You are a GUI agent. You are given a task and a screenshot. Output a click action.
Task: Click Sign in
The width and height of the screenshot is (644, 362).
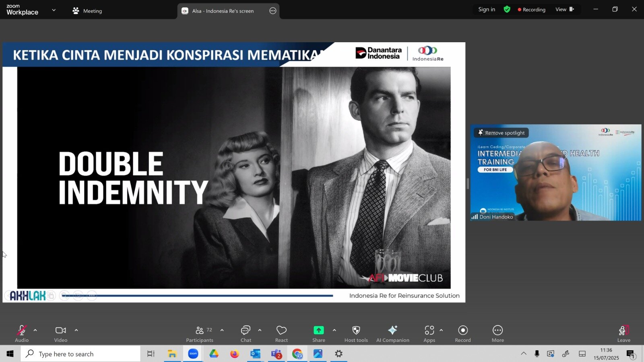[x=487, y=9]
